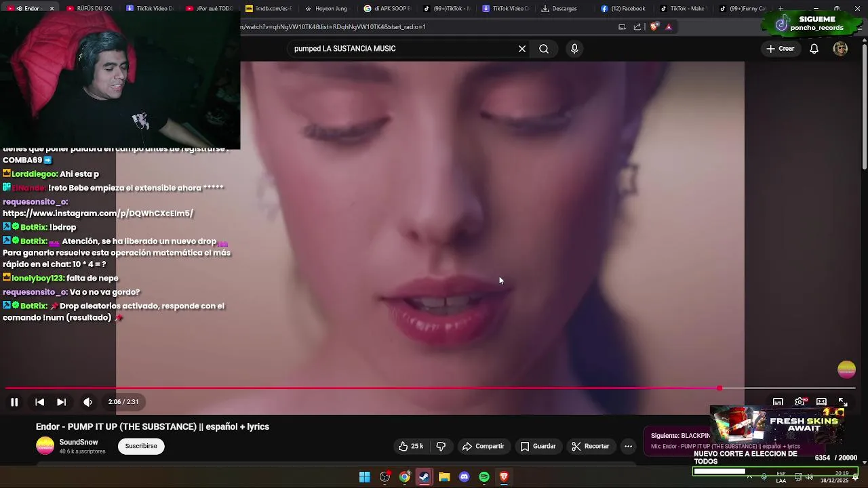
Task: Start voice search with the microphone icon
Action: coord(574,49)
